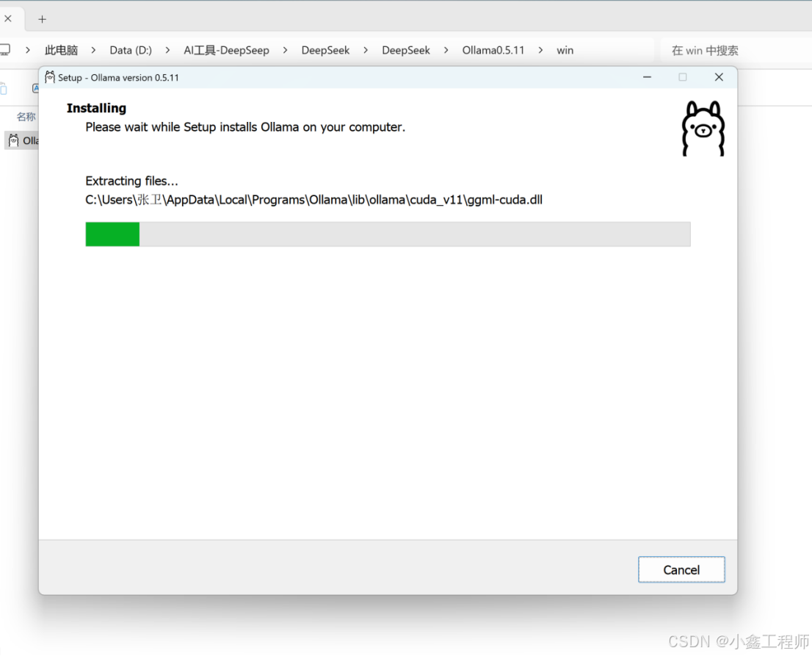Expand chevron after Data (D:)

(168, 50)
